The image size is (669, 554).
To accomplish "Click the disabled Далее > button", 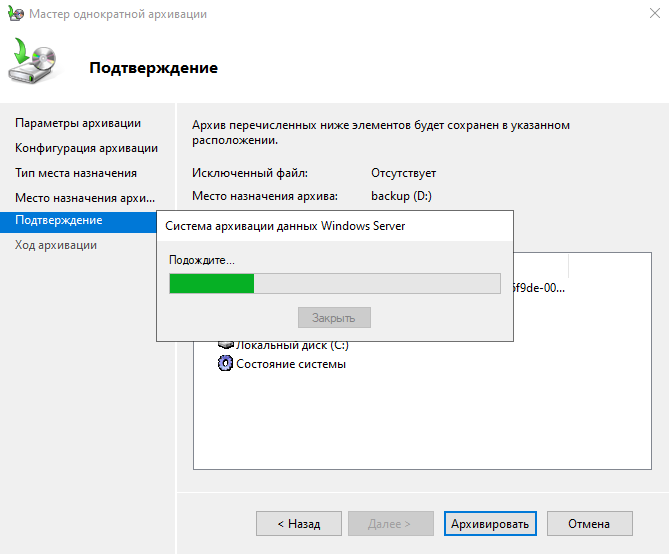I will click(x=390, y=523).
